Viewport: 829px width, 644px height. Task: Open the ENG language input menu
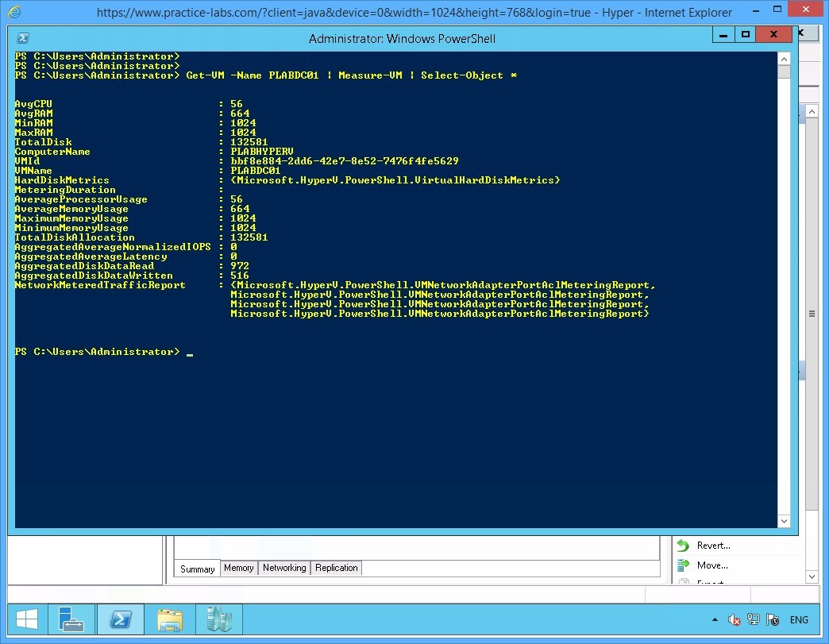799,619
